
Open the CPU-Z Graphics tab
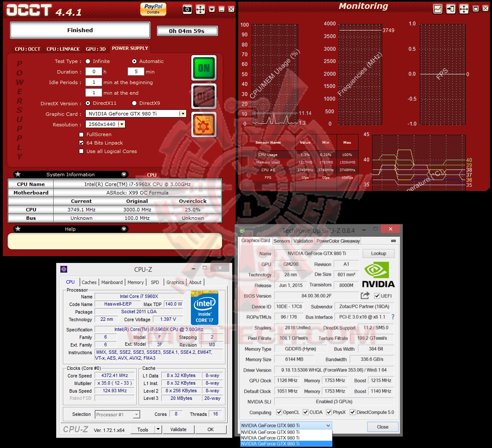[x=175, y=282]
